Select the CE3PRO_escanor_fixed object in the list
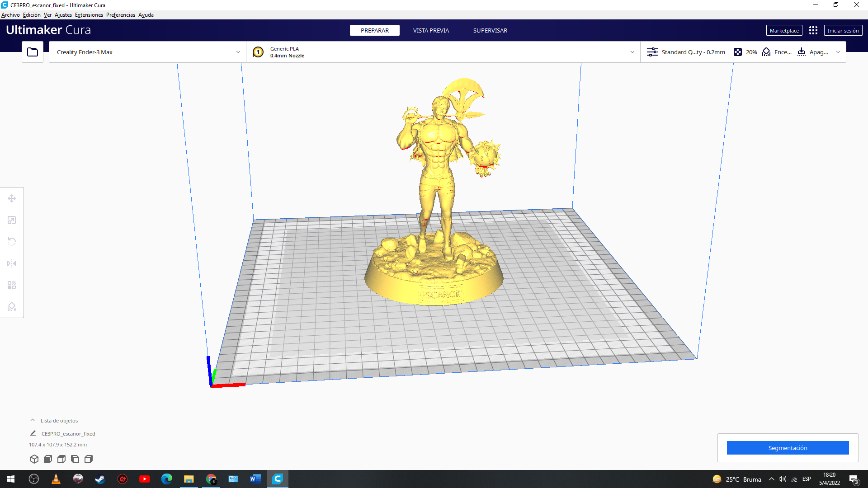The height and width of the screenshot is (488, 868). click(68, 433)
